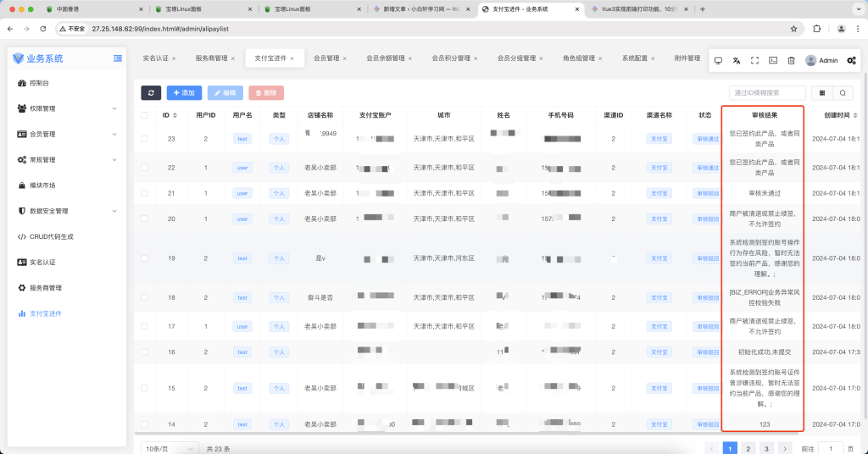Open CRUD代码生成 in the sidebar

point(66,236)
